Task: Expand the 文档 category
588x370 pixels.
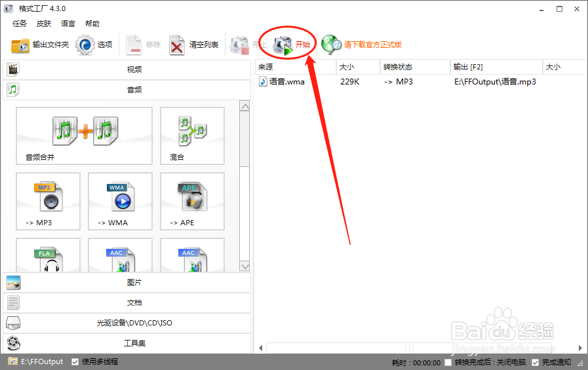Action: 127,303
